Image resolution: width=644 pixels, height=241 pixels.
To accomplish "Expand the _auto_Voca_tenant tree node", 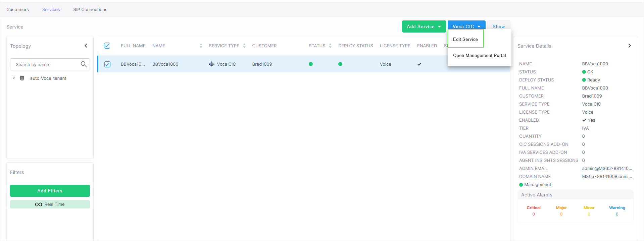I will pos(14,78).
